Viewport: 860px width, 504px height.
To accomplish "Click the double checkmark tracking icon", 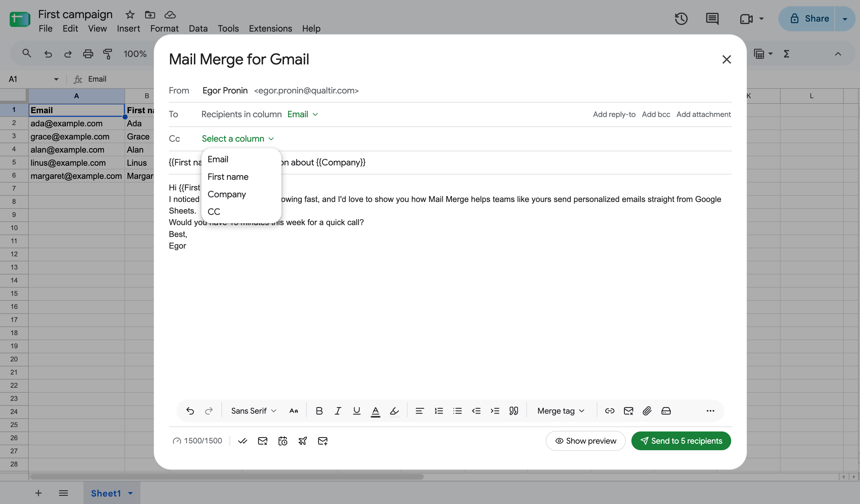I will 243,441.
